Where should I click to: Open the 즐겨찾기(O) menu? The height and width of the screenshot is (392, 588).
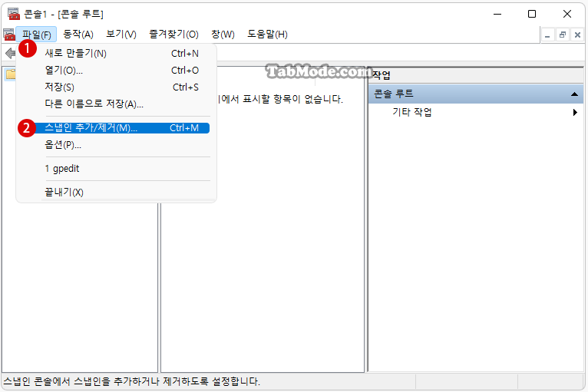click(x=173, y=35)
